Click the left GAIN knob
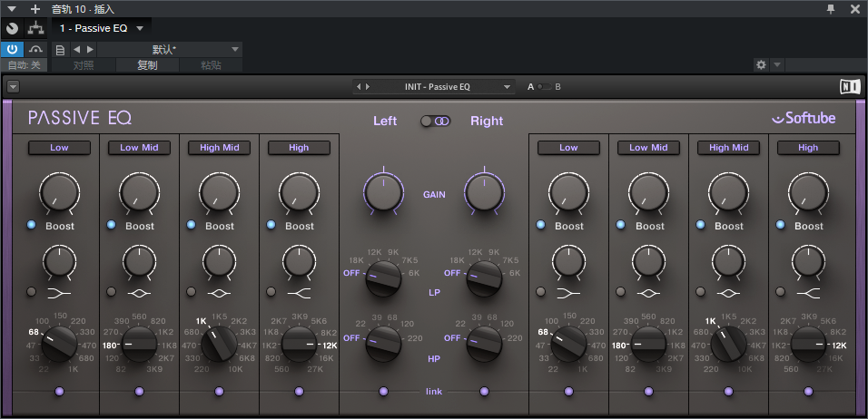Viewport: 868px width, 419px height. pyautogui.click(x=383, y=191)
